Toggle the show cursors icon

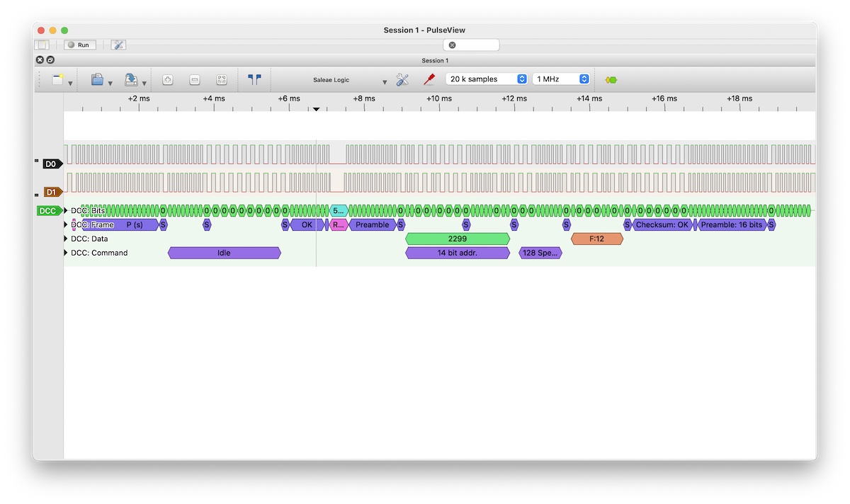(x=254, y=80)
